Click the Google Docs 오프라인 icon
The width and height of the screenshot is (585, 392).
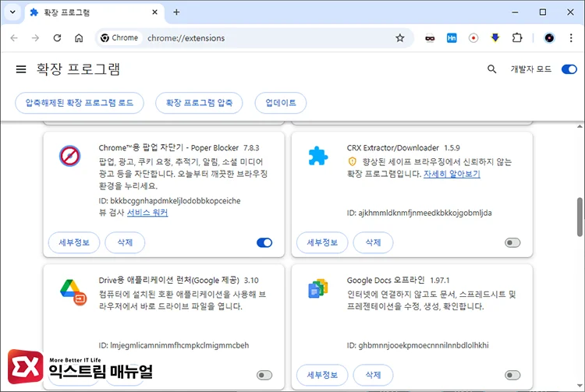click(x=318, y=288)
